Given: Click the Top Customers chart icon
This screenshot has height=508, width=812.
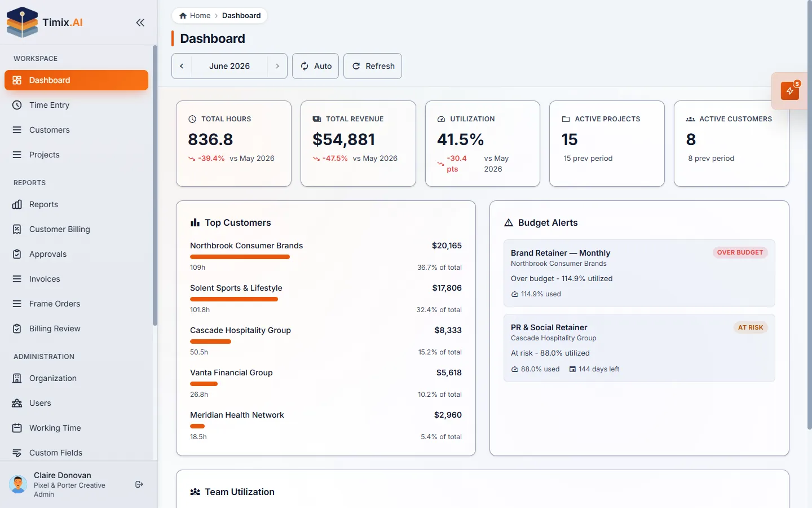Looking at the screenshot, I should point(195,222).
